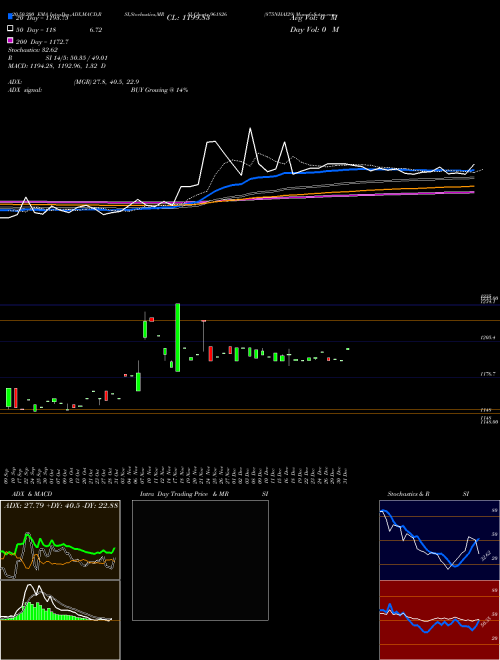
Task: Click the 'SI 14/3: 50.35 / 49.01' value
Action: coord(77,58)
